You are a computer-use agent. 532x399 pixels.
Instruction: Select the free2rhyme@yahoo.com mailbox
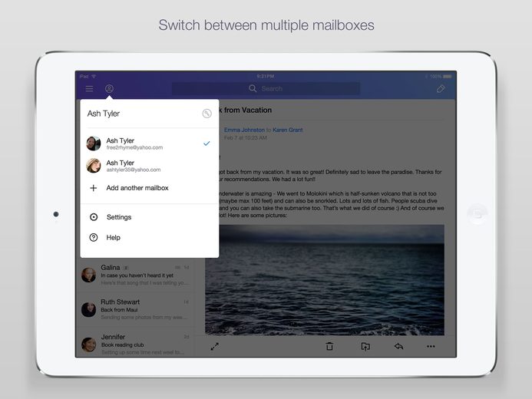(149, 143)
